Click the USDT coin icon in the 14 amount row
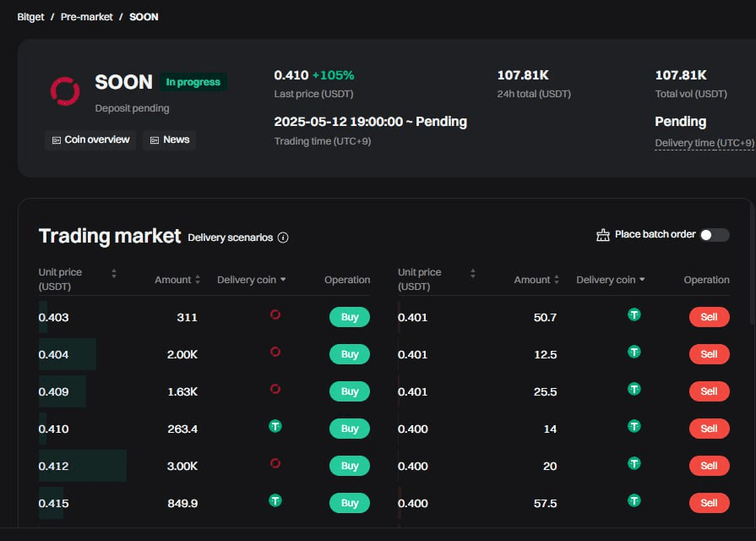 point(634,426)
